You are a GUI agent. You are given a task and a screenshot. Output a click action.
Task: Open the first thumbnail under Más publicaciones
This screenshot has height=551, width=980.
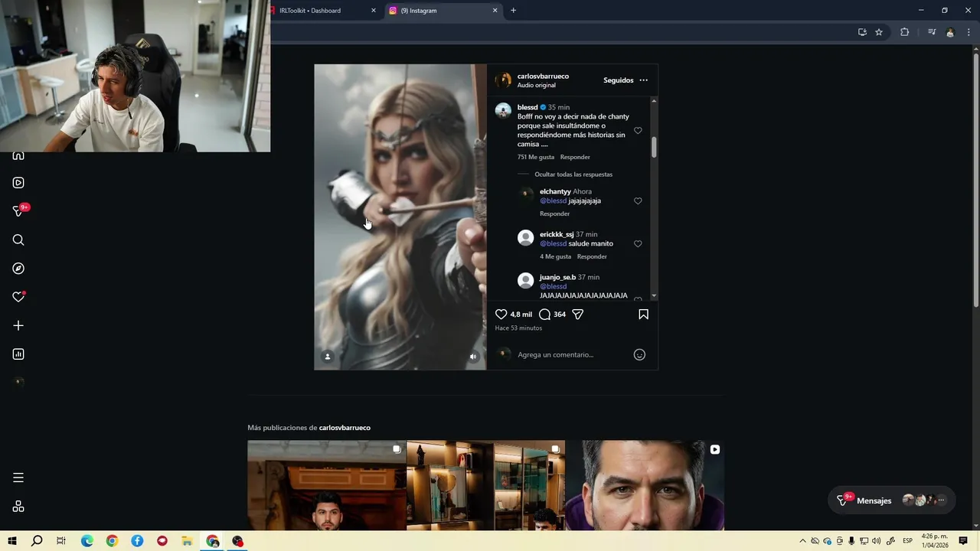[x=327, y=485]
